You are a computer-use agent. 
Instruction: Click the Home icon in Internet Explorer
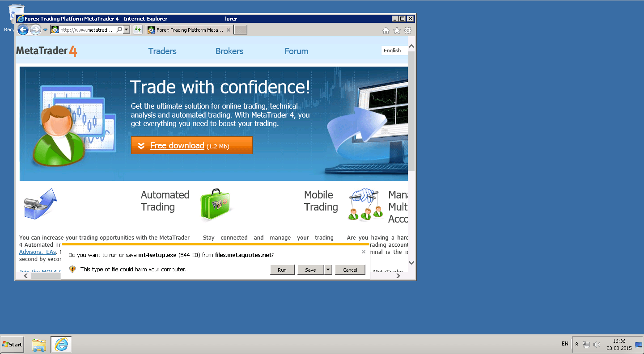click(x=386, y=30)
